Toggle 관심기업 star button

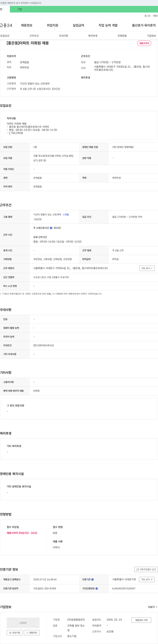pyautogui.click(x=14, y=633)
